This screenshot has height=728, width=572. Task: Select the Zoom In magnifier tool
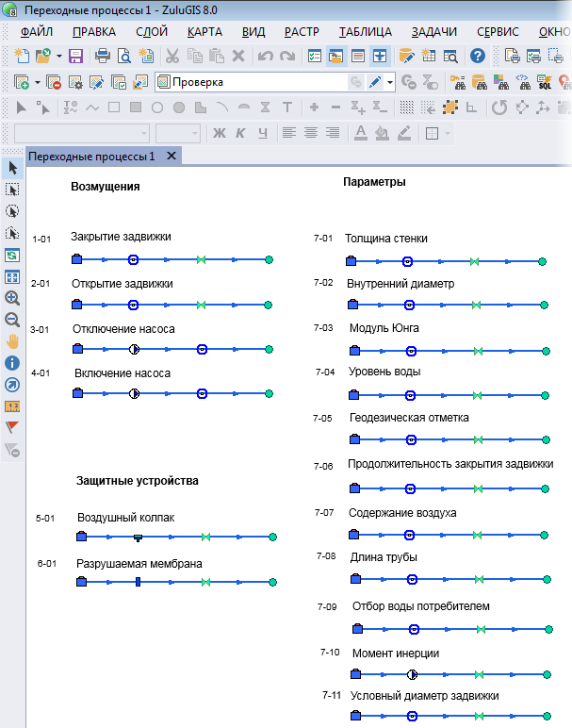(12, 298)
